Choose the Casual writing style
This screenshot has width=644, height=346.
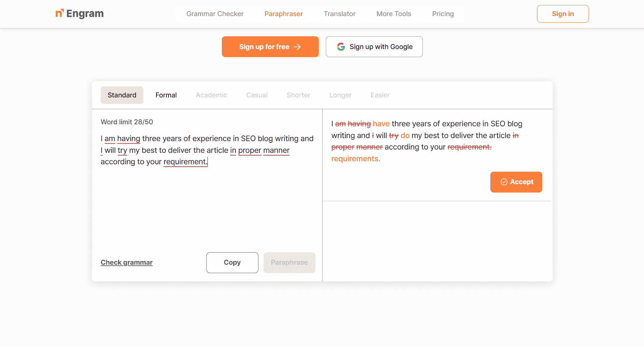click(257, 95)
